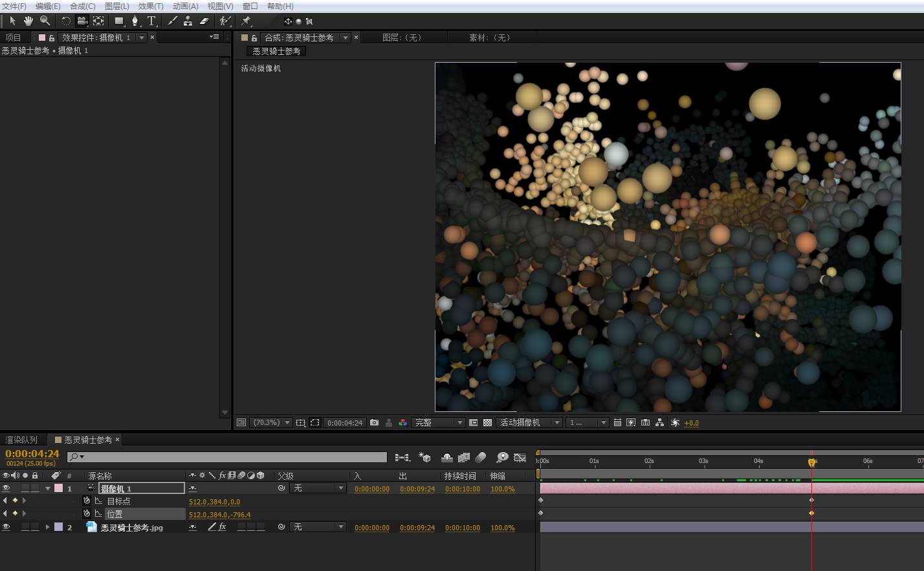Viewport: 924px width, 571px height.
Task: Select the Eraser tool
Action: click(204, 21)
